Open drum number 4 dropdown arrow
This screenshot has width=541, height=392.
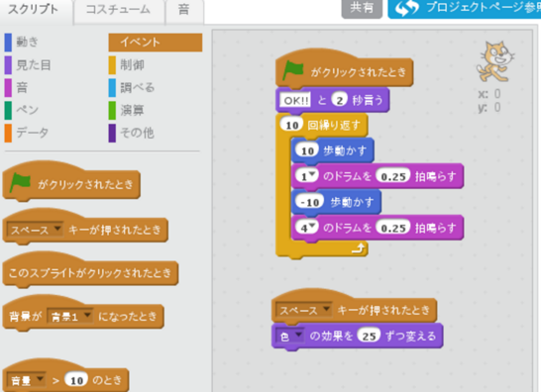tap(312, 226)
